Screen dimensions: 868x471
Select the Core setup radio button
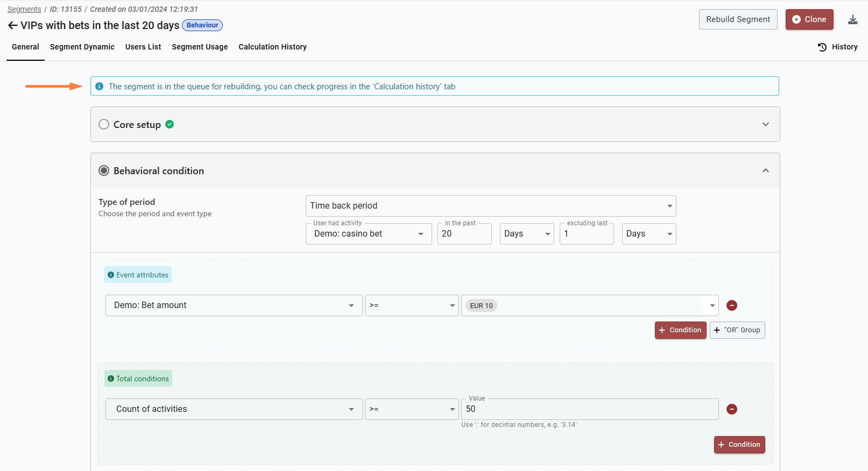[104, 124]
